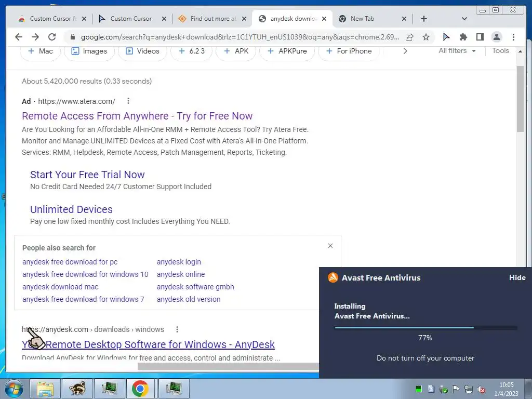The image size is (532, 399).
Task: Click the horizontal scrollbar at page bottom
Action: (228, 366)
